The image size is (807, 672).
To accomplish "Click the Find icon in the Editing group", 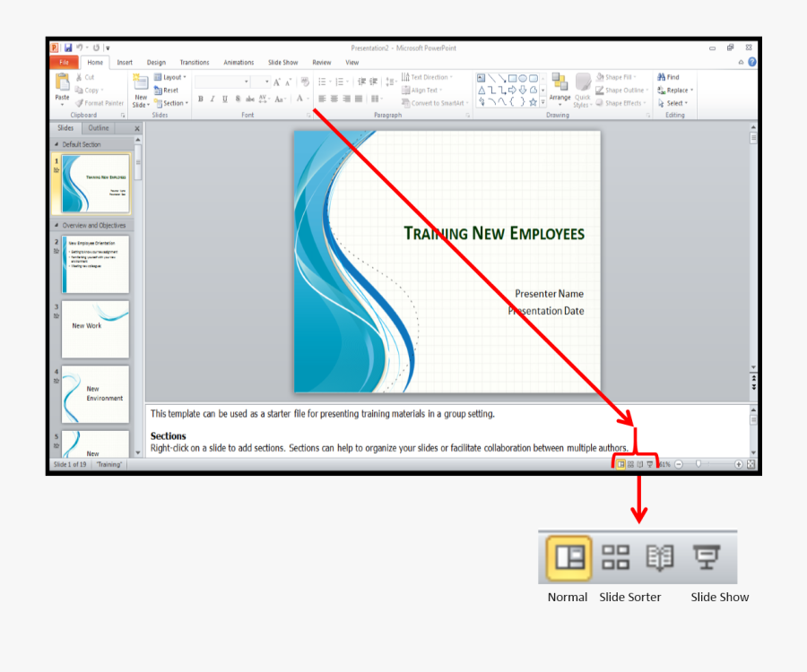I will tap(668, 77).
